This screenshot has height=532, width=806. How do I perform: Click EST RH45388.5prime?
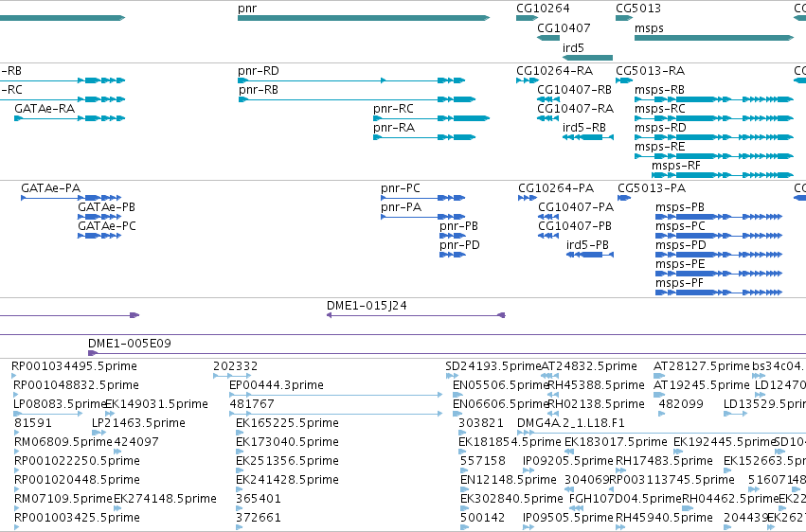pyautogui.click(x=597, y=385)
